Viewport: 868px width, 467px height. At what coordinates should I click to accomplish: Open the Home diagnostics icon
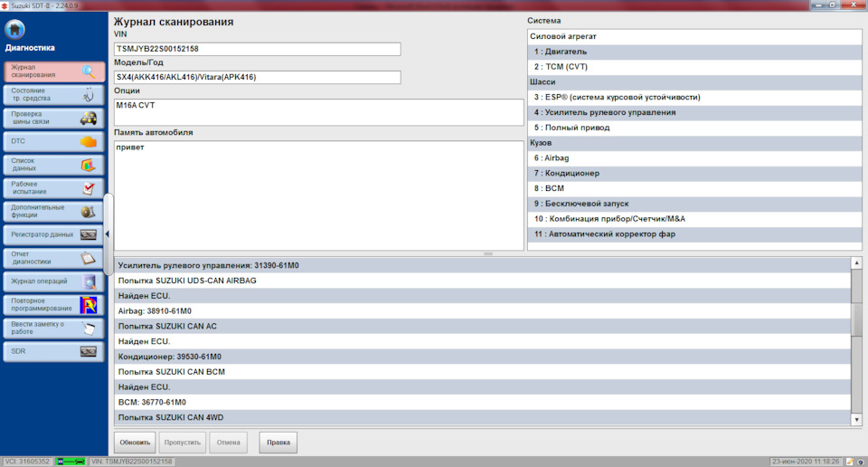coord(15,30)
